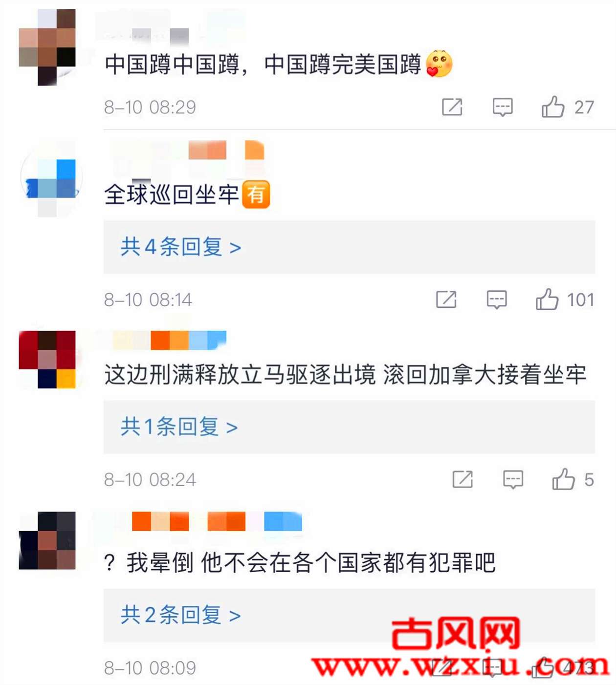Screen dimensions: 616x685
Task: Tap the 有 emoji sticker in comment
Action: pos(256,194)
